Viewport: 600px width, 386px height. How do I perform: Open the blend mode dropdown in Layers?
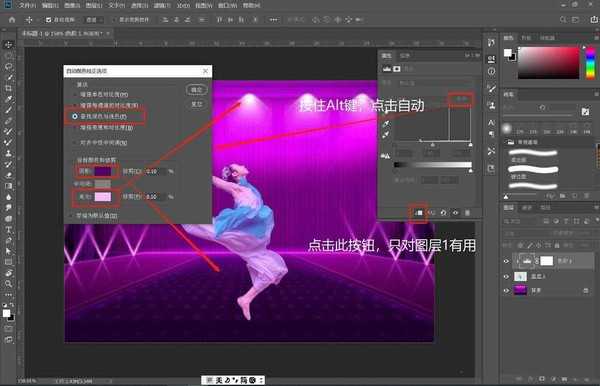(525, 233)
